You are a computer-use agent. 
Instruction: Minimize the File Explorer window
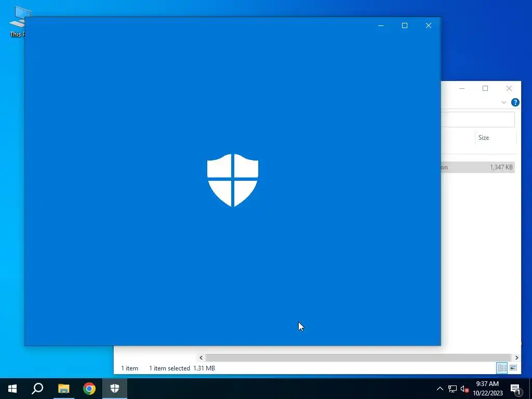tap(462, 88)
